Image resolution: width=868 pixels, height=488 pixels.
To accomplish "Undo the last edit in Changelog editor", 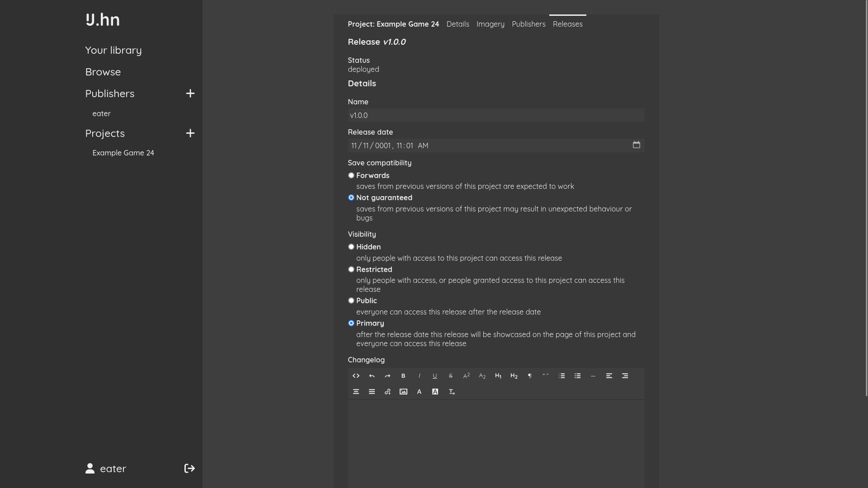I will [x=372, y=376].
